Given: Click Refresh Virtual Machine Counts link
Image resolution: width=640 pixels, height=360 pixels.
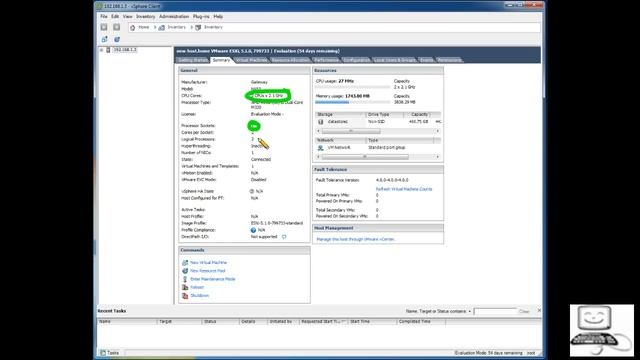Looking at the screenshot, I should (404, 189).
